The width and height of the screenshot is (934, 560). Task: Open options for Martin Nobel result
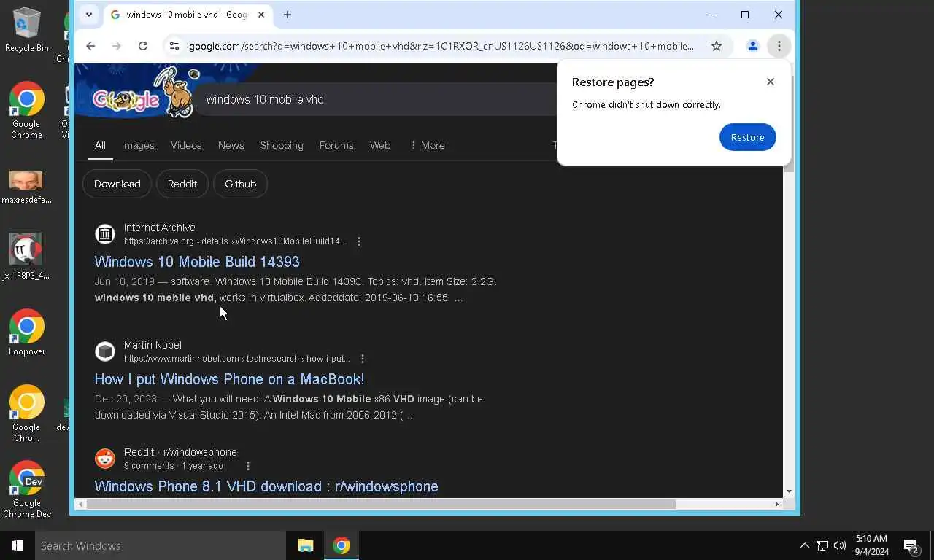pyautogui.click(x=363, y=359)
